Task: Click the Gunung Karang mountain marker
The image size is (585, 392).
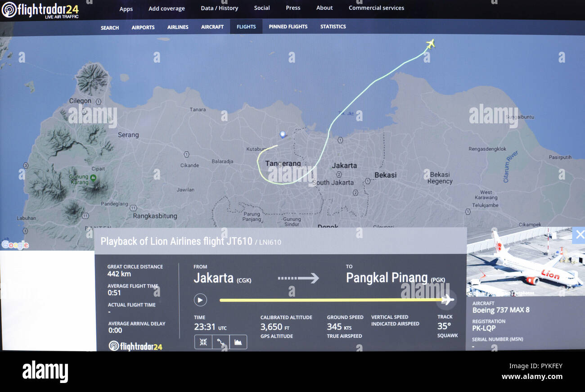Action: (93, 178)
